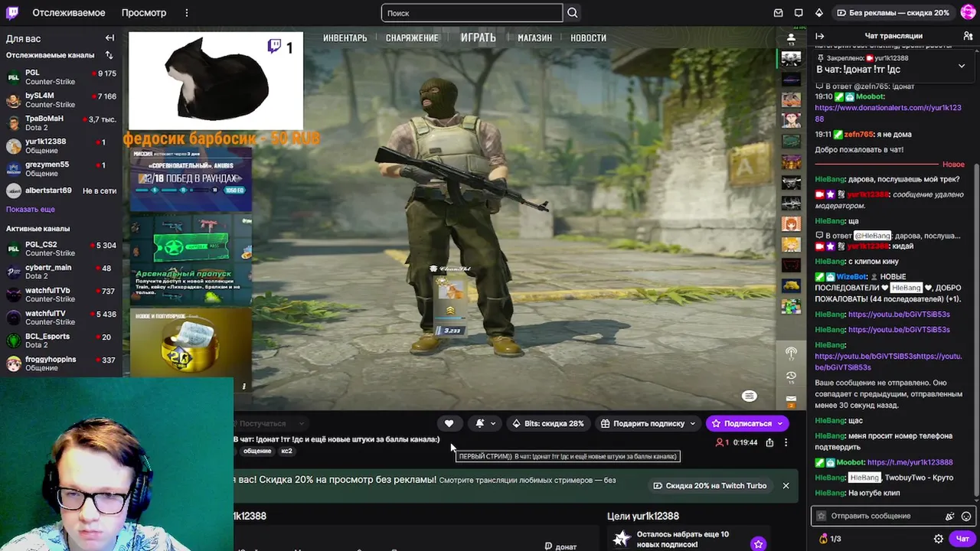The height and width of the screenshot is (551, 980).
Task: Open t.me/yur1k12388 link in chat
Action: click(x=910, y=462)
